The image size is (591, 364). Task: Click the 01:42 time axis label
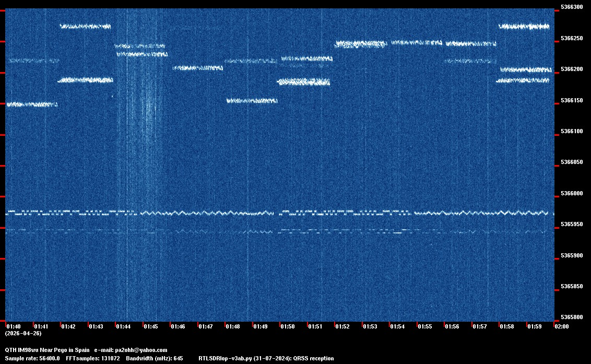(x=68, y=326)
